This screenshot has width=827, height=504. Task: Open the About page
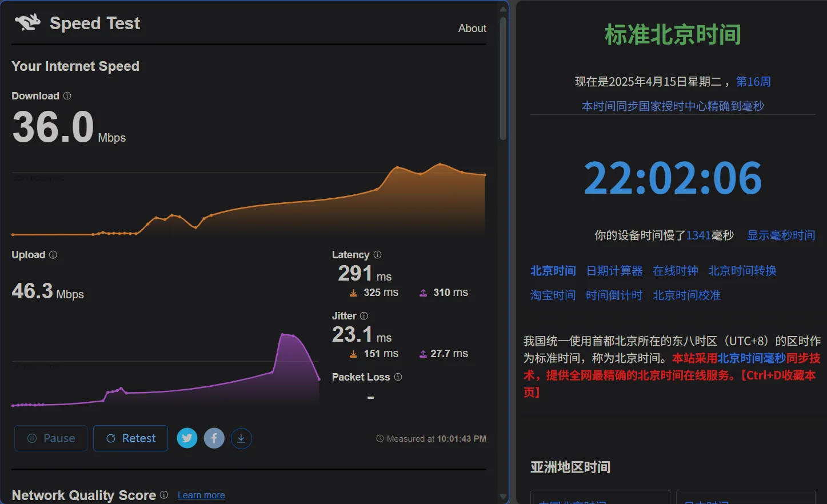[472, 29]
